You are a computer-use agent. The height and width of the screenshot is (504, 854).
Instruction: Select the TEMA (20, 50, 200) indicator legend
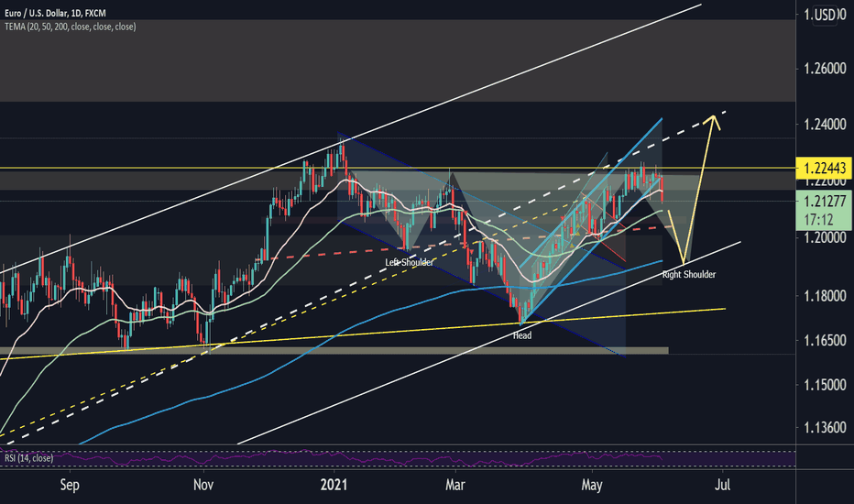(71, 27)
